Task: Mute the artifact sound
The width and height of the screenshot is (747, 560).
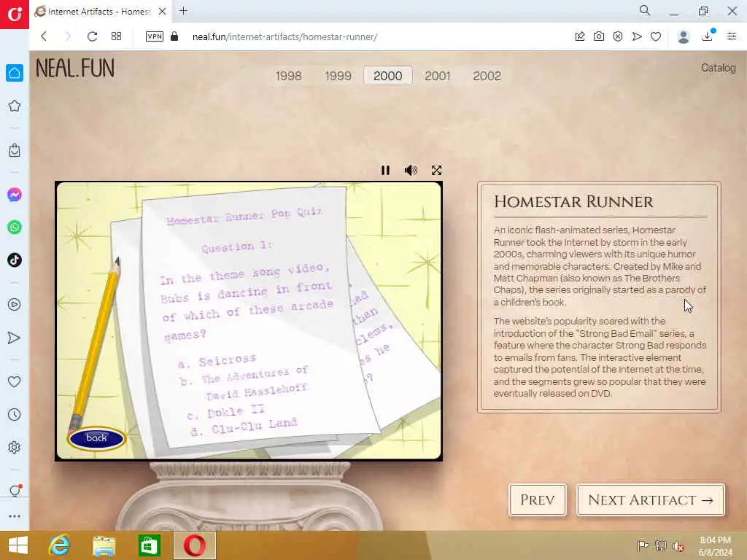Action: click(x=411, y=170)
